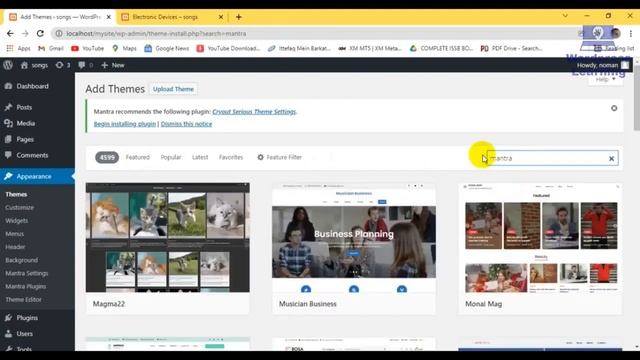Visit the songs site home icon
This screenshot has width=640, height=360.
point(24,65)
